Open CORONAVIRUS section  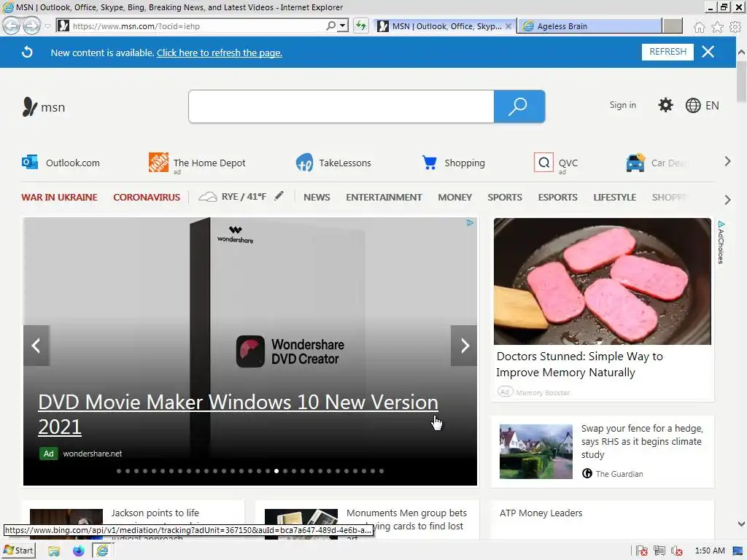tap(146, 197)
